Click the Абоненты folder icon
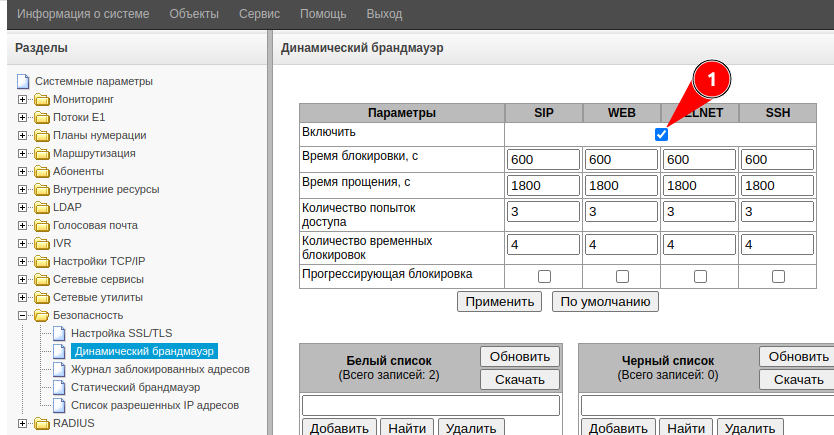Viewport: 834px width, 435px height. point(42,172)
